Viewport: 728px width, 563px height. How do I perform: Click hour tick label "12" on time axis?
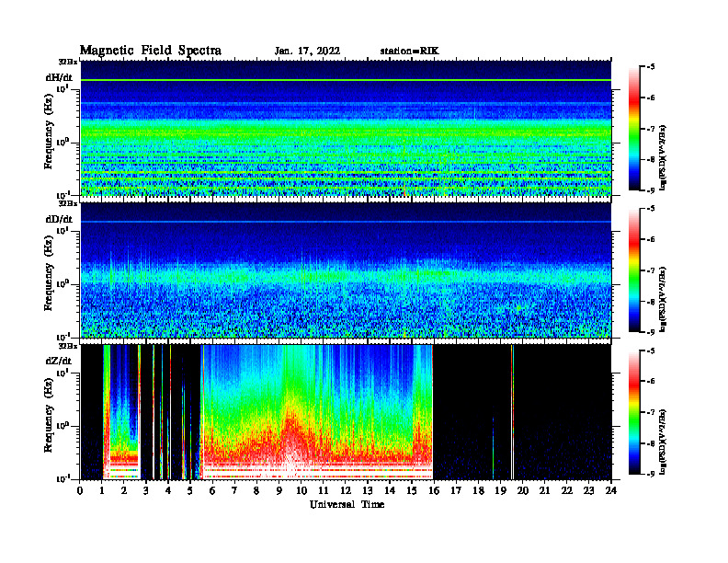click(x=346, y=490)
